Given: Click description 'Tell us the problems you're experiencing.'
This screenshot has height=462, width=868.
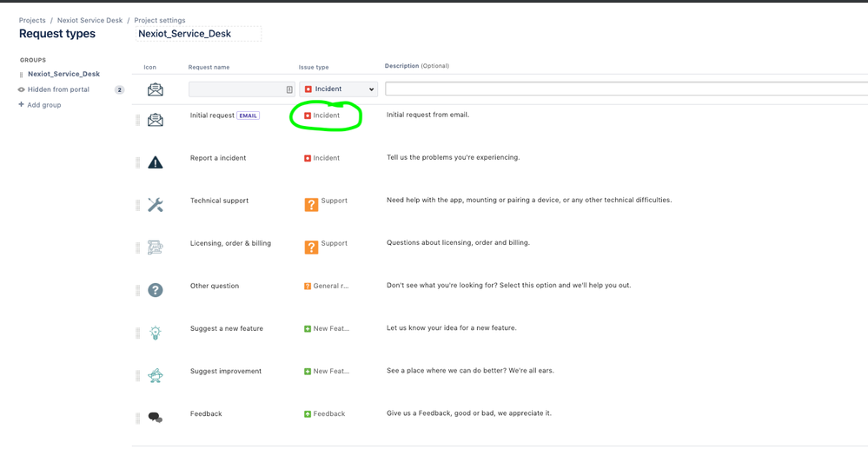Looking at the screenshot, I should coord(453,158).
